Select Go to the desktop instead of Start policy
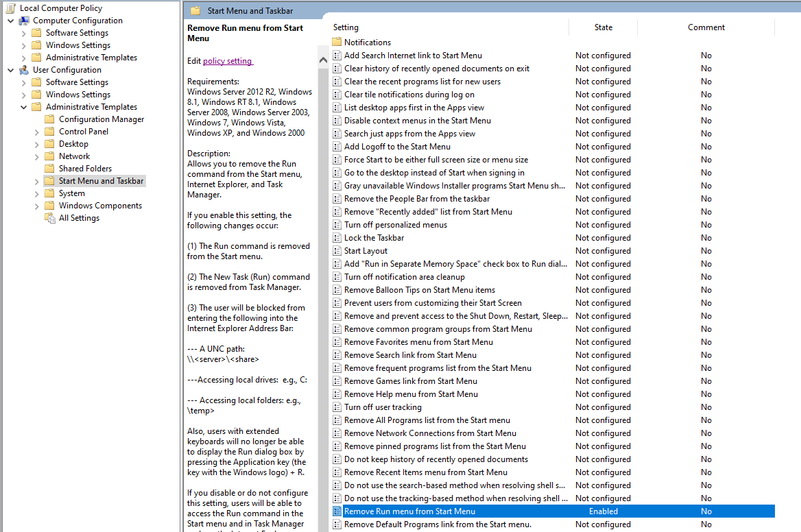801x532 pixels. (x=434, y=173)
